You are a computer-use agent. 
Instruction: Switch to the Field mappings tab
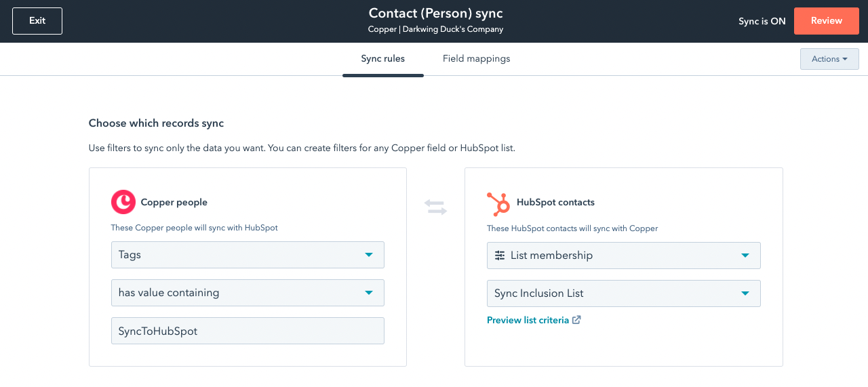[476, 59]
